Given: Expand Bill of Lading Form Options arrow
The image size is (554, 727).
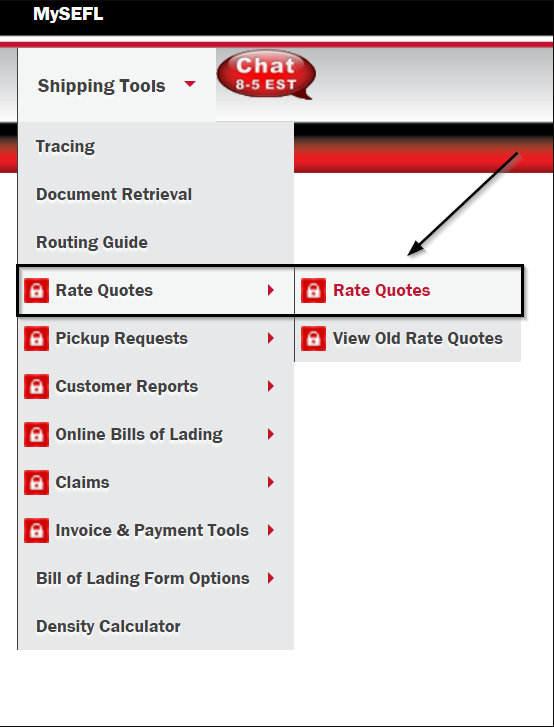Looking at the screenshot, I should (x=271, y=579).
